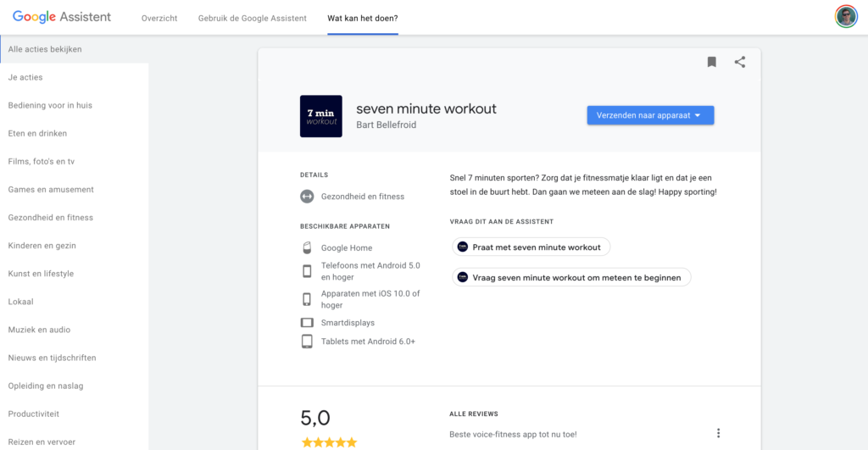Viewport: 868px width, 450px height.
Task: Open Opleiding en naslag category
Action: (75, 386)
